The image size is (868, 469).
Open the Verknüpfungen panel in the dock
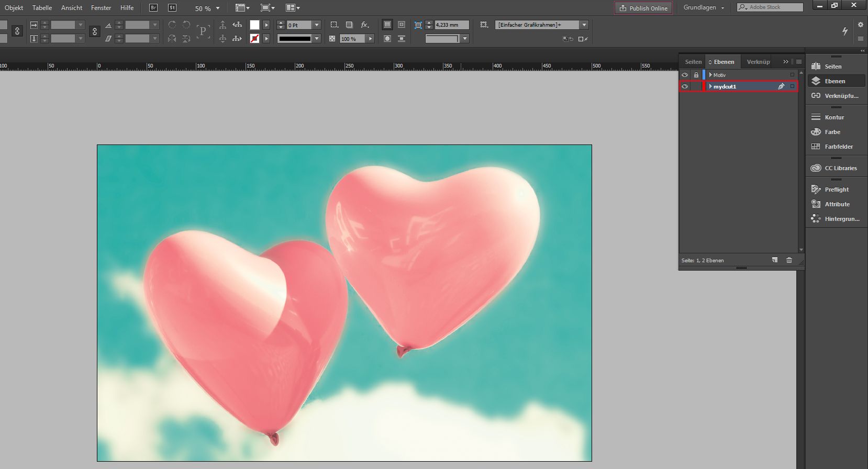836,96
